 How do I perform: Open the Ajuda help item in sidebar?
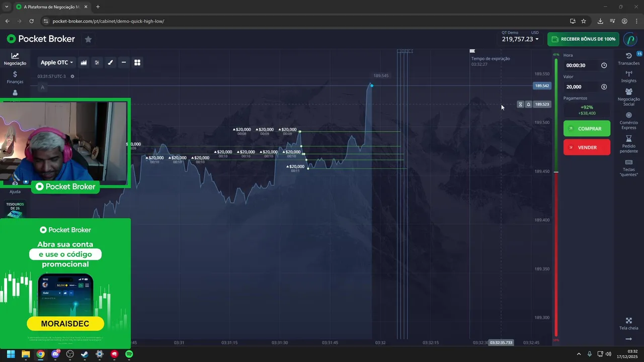coord(15,189)
